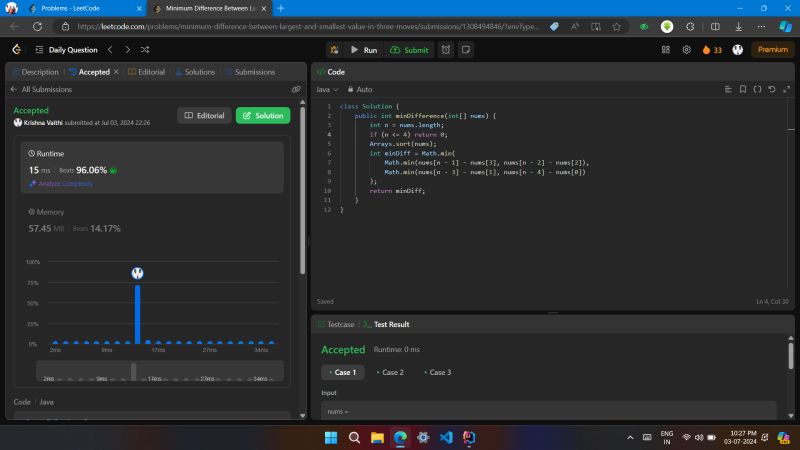Switch to the Testcase tab
Image resolution: width=800 pixels, height=450 pixels.
(x=336, y=324)
